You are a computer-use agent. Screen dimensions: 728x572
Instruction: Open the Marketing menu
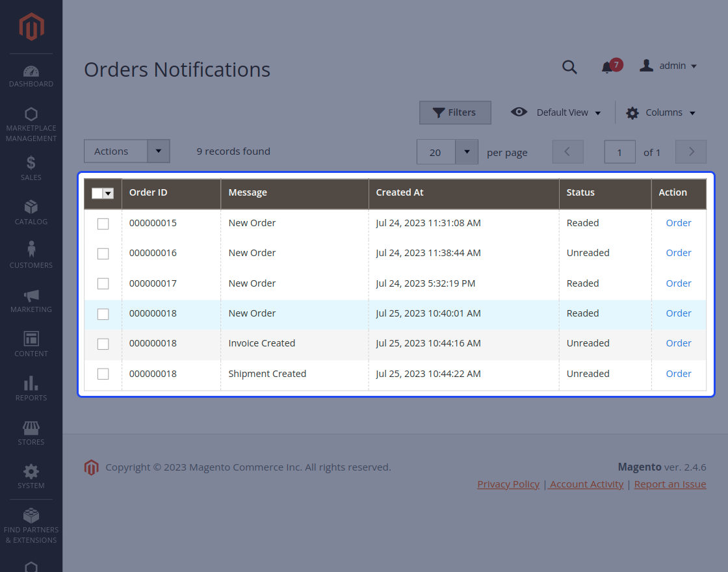coord(31,300)
